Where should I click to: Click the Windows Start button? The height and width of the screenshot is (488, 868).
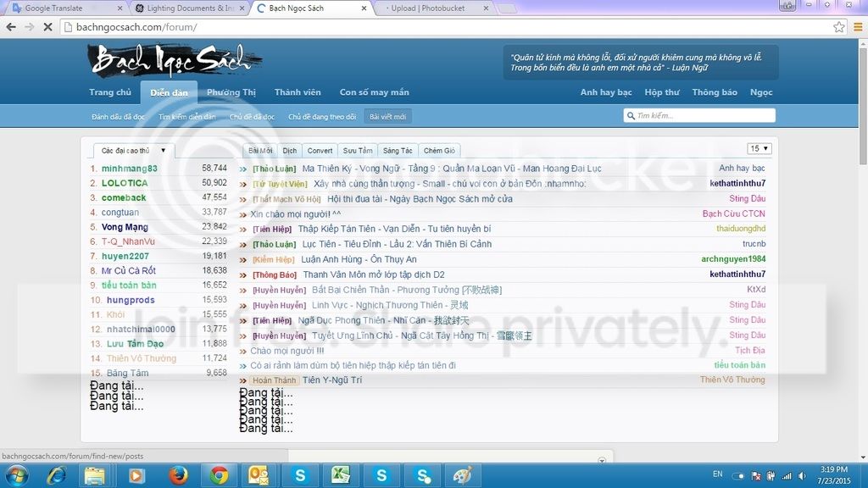[15, 475]
